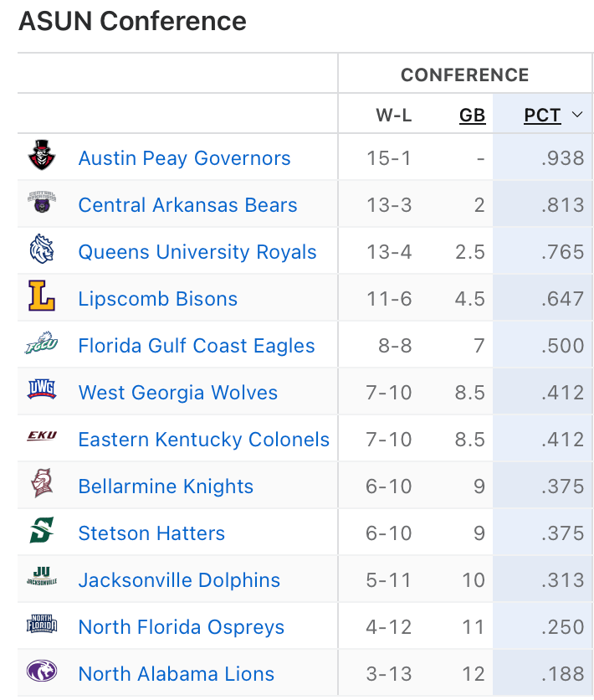Go to Eastern Kentucky Colonels team page

point(203,440)
